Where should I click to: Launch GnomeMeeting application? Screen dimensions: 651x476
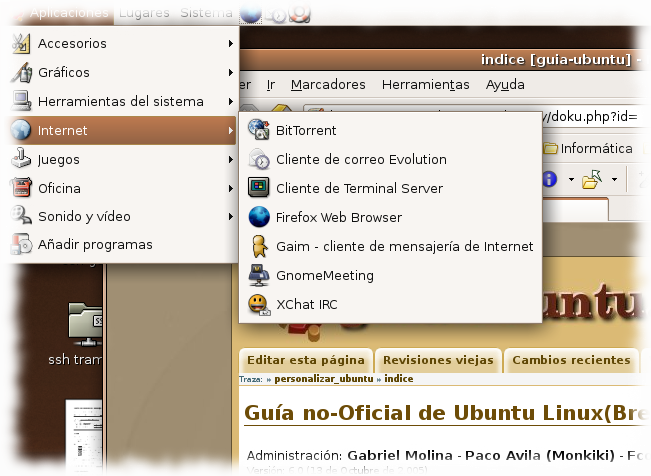pos(324,275)
